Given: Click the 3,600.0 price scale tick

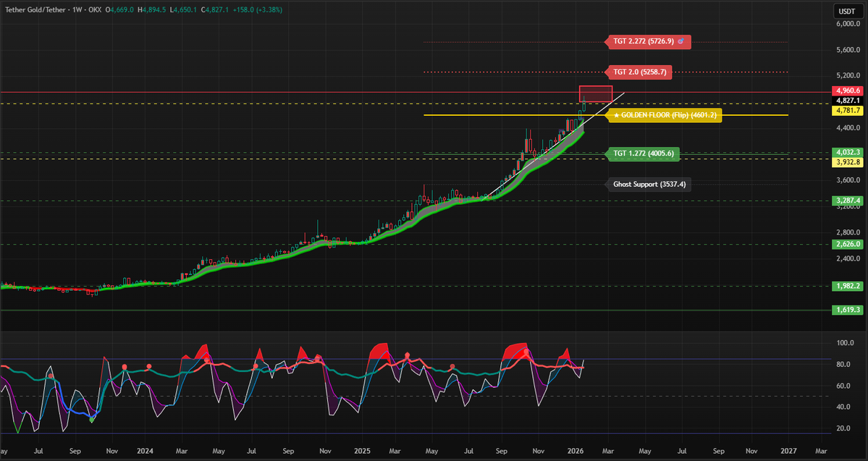Looking at the screenshot, I should click(848, 180).
